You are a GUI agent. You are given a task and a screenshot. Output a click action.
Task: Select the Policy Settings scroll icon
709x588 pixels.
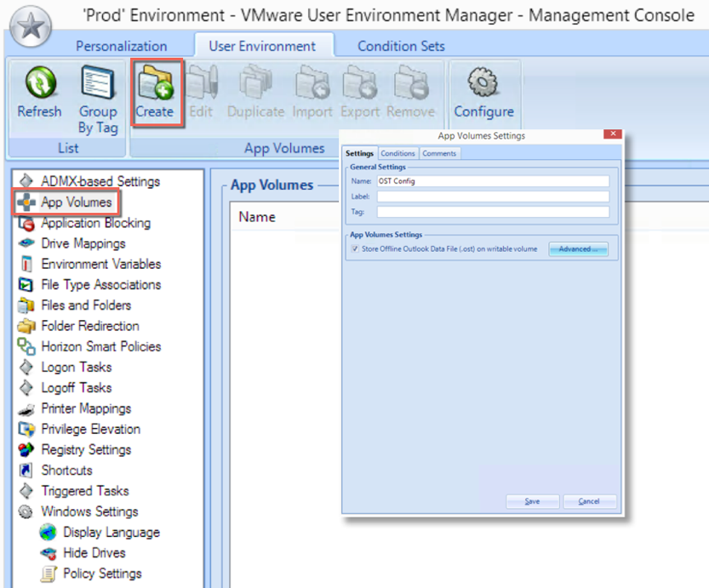click(x=49, y=574)
